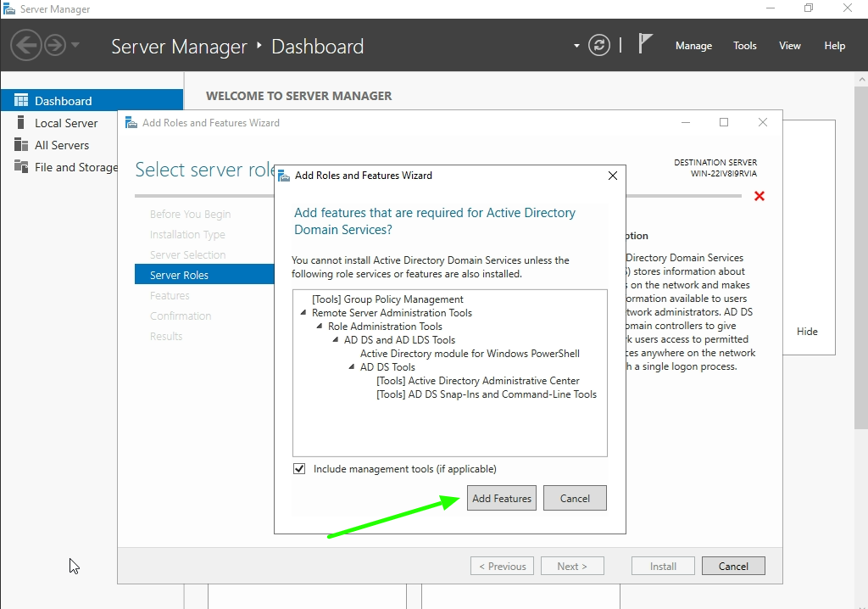The image size is (868, 609).
Task: Uncheck Include management tools (if applicable)
Action: (300, 468)
